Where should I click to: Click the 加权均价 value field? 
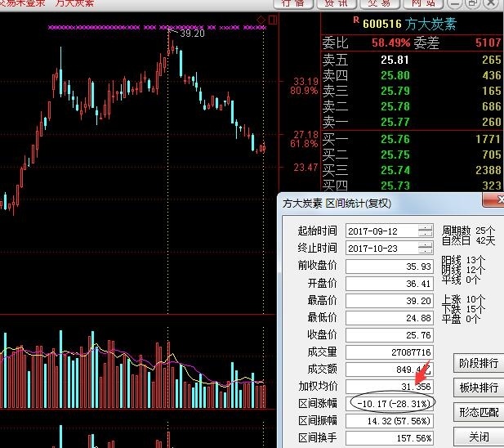[x=390, y=387]
